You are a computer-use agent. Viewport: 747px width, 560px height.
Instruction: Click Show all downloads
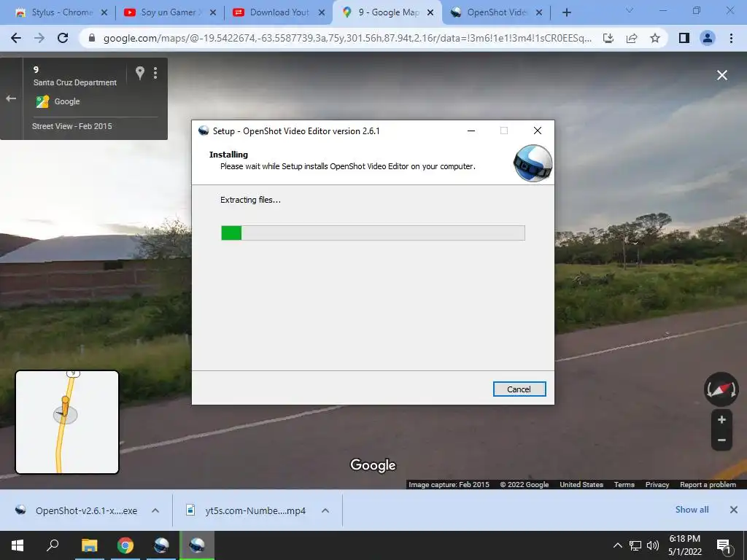point(692,510)
